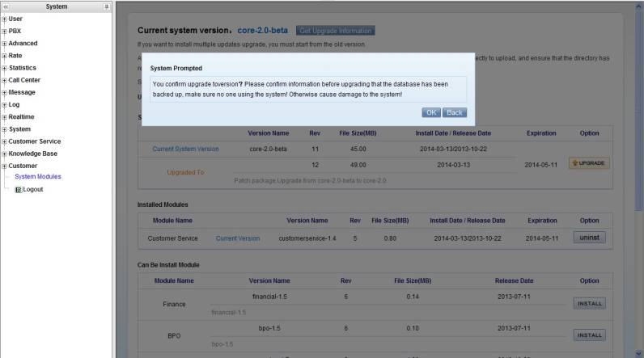Install the Finance module
Viewport: 644px width, 358px height.
(x=589, y=304)
